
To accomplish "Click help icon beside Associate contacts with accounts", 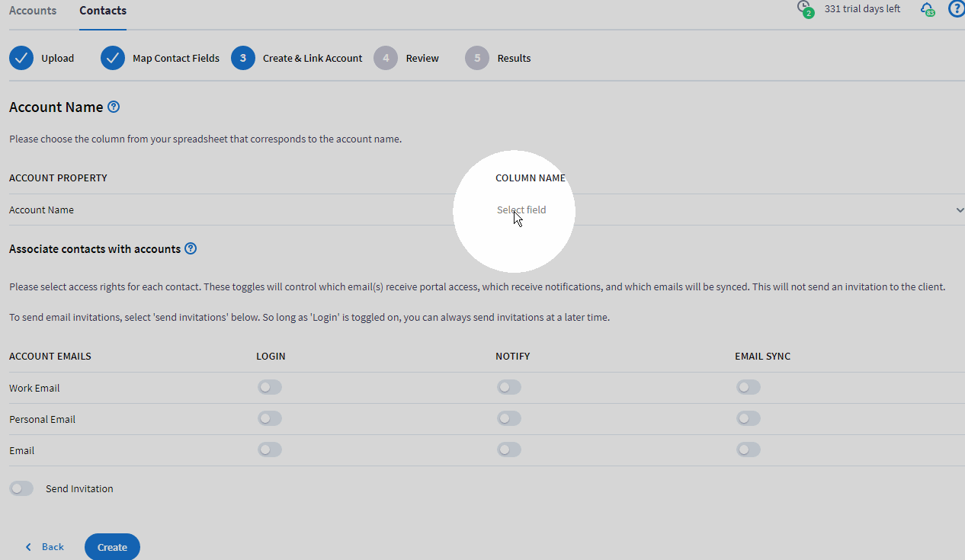I will point(191,248).
